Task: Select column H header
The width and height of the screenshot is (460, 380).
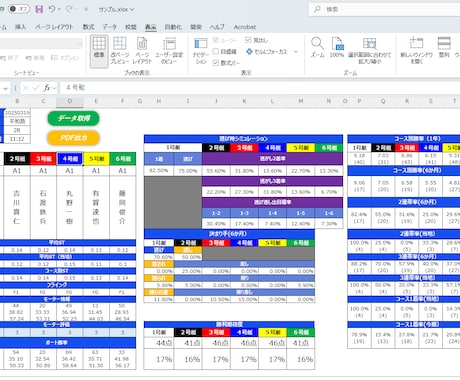Action: click(x=159, y=101)
